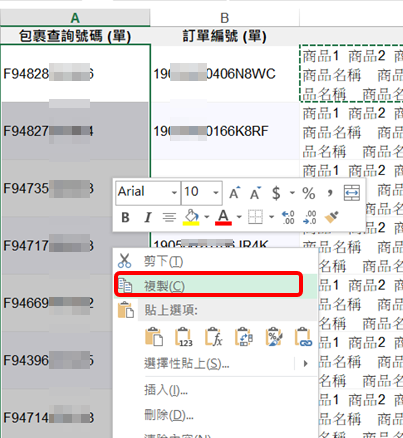403x438 pixels.
Task: Click the center align icon
Action: 169,218
